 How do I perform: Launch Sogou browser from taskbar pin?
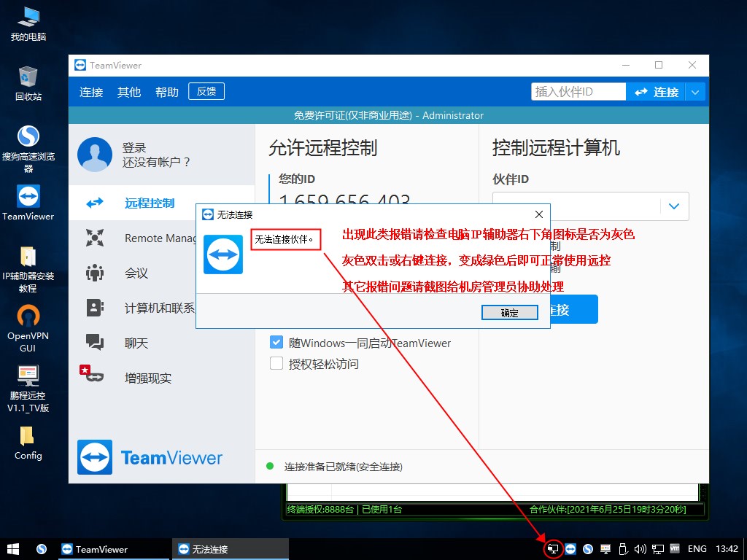click(42, 549)
